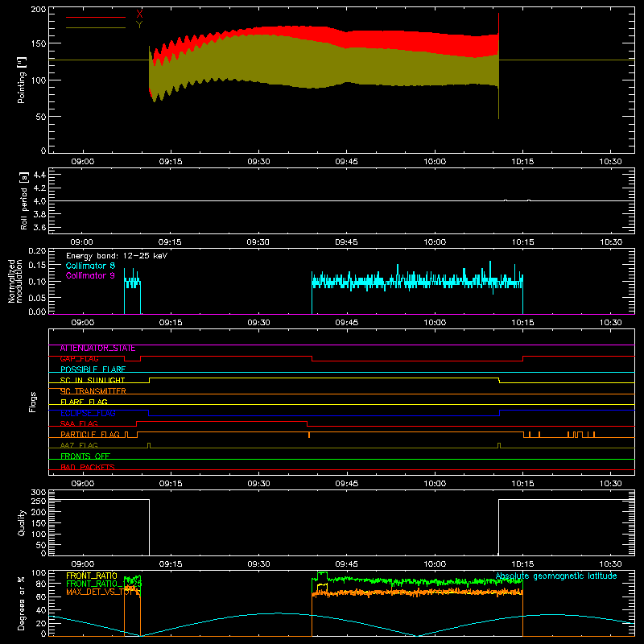Image resolution: width=644 pixels, height=644 pixels.
Task: Click the 300 tick on Quality axis
Action: pos(39,493)
